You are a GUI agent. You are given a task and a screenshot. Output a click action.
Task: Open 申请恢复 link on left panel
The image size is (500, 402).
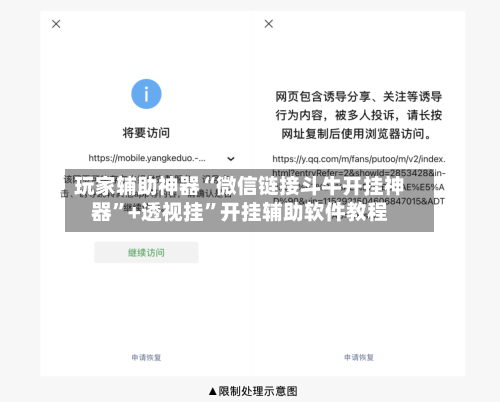[146, 357]
